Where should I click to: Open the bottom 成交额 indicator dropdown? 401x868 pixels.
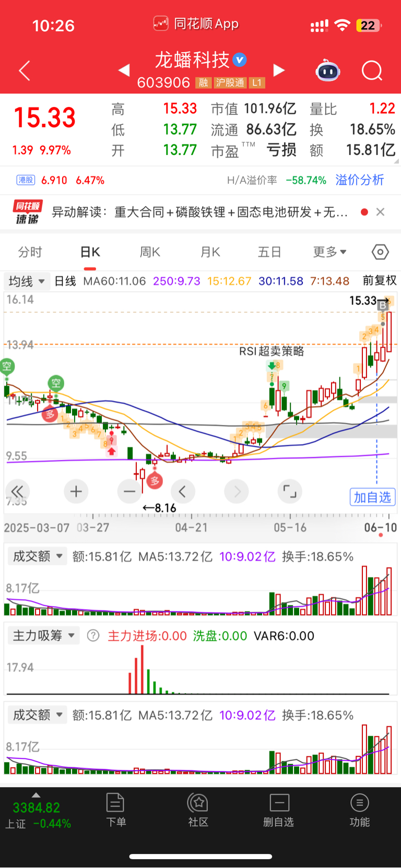[x=38, y=715]
